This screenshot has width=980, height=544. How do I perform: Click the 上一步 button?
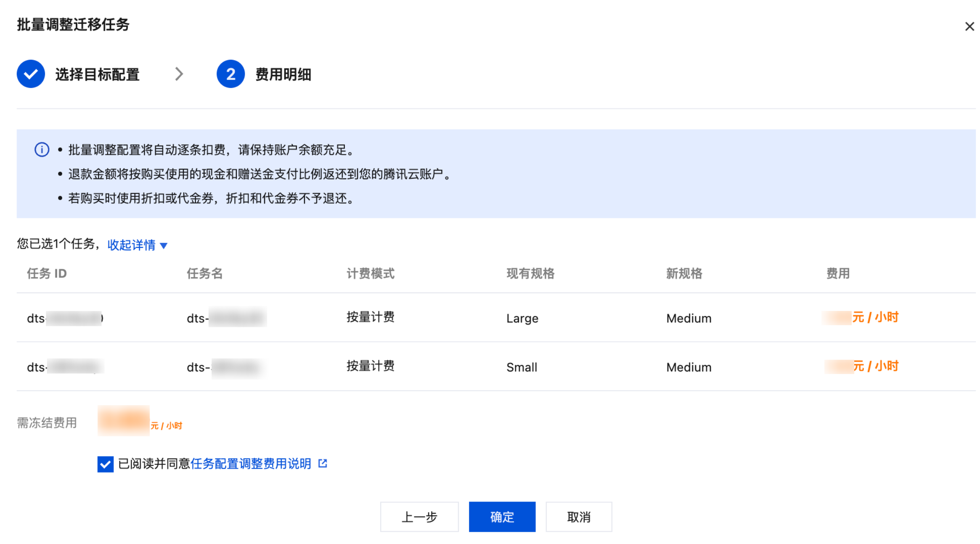[419, 517]
